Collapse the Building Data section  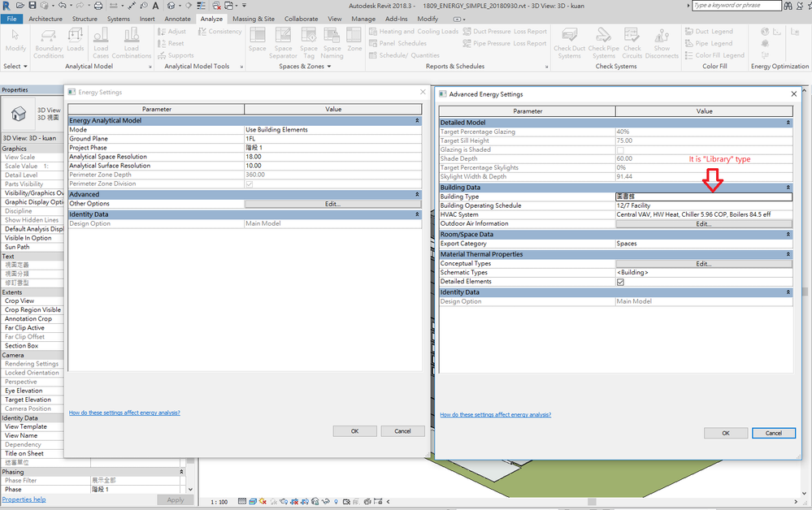click(x=788, y=188)
